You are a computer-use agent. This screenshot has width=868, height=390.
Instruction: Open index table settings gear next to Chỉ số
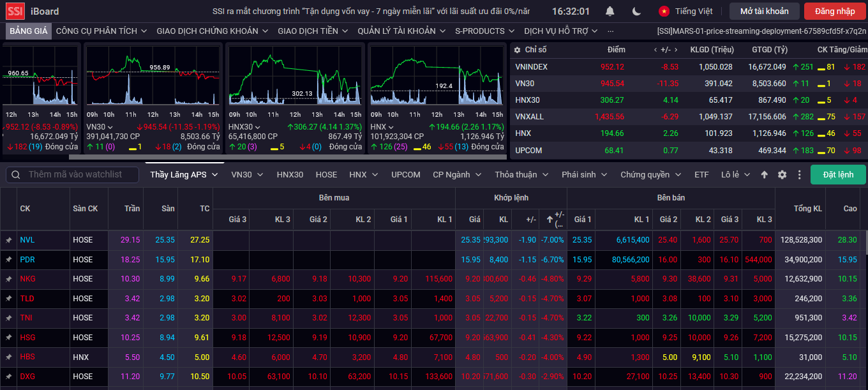click(x=516, y=50)
